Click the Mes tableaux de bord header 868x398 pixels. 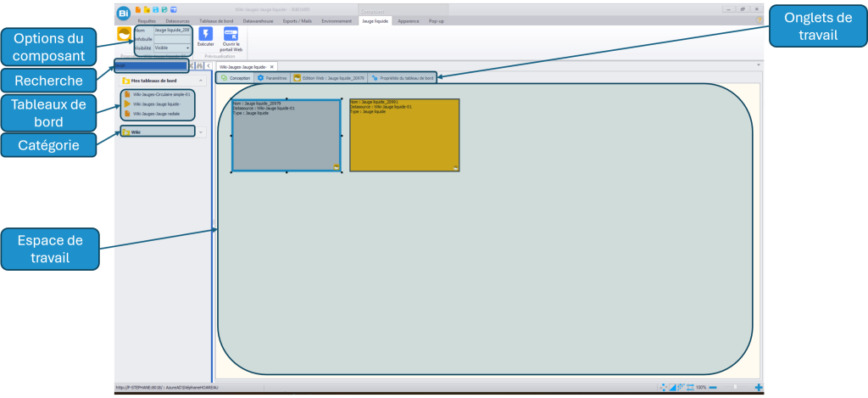point(163,81)
